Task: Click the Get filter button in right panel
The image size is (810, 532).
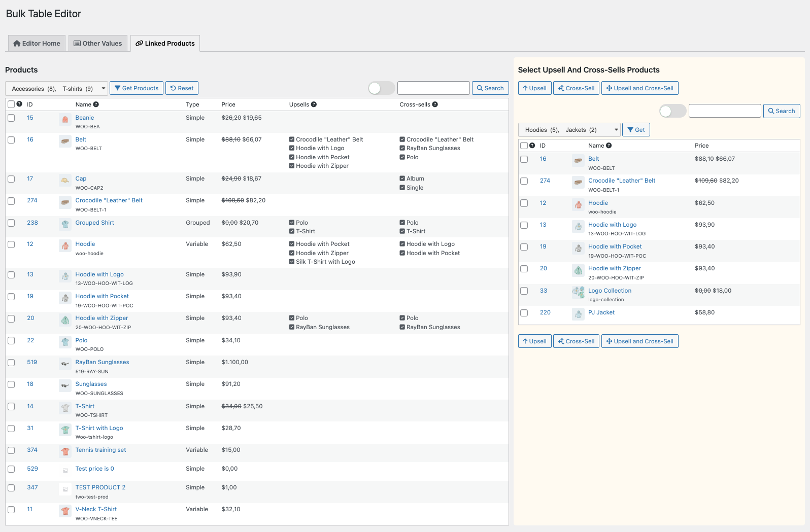Action: tap(636, 130)
